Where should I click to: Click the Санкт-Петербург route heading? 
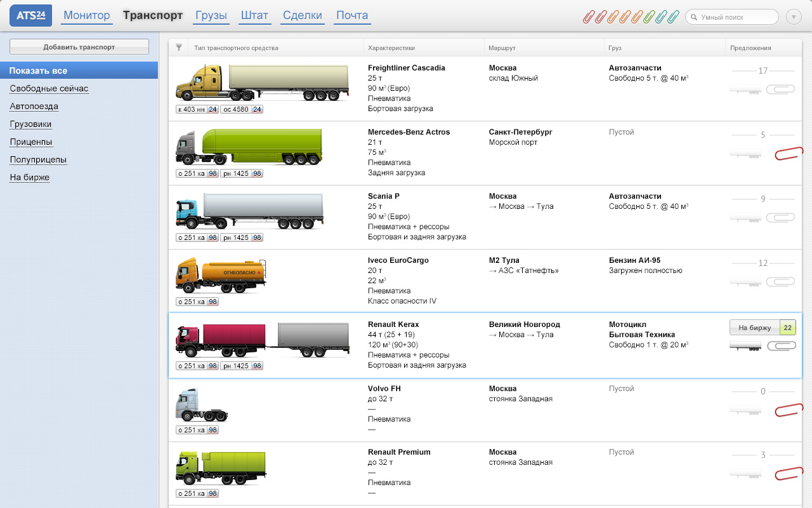(521, 132)
